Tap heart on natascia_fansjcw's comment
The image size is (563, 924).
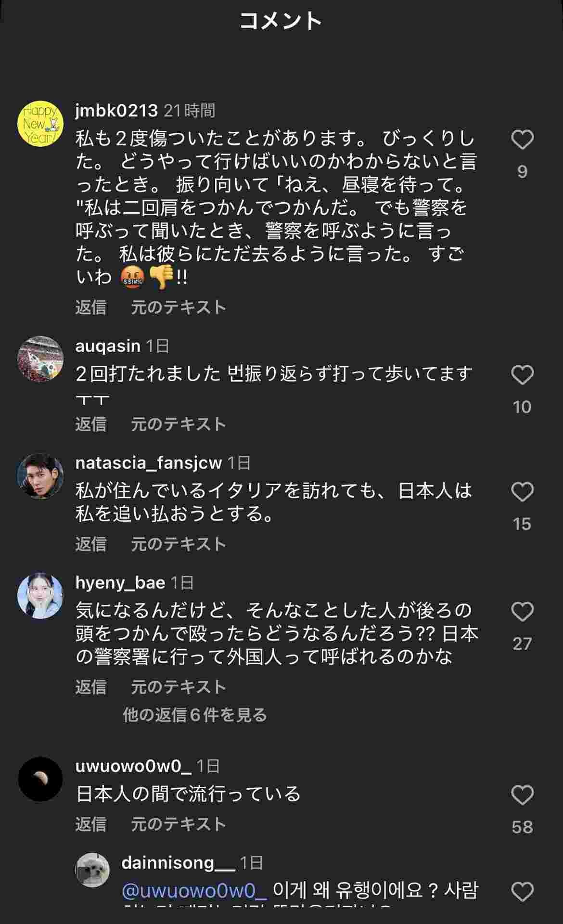(x=522, y=492)
